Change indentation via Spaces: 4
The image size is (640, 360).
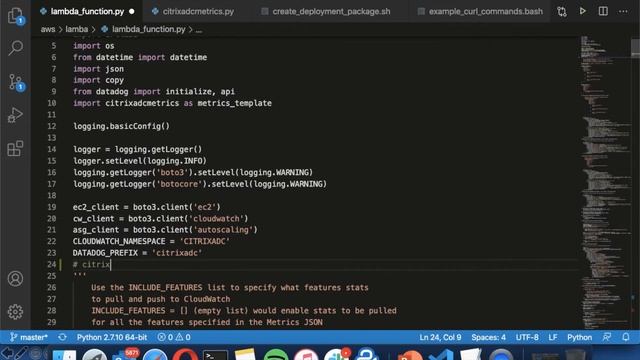coord(488,337)
